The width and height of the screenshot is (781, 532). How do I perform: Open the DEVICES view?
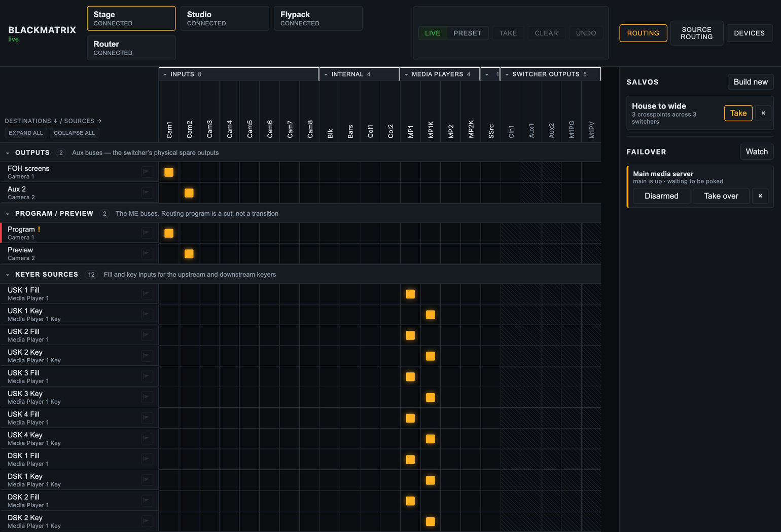pos(749,33)
